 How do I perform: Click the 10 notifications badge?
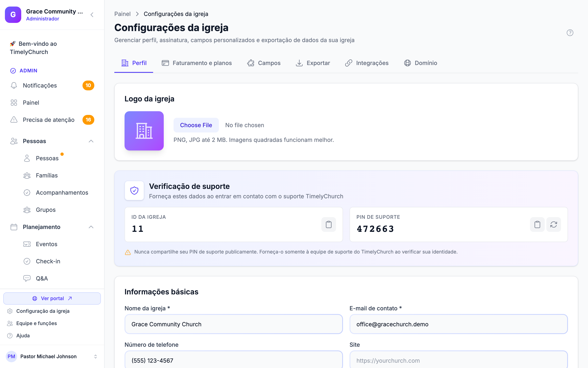click(88, 85)
